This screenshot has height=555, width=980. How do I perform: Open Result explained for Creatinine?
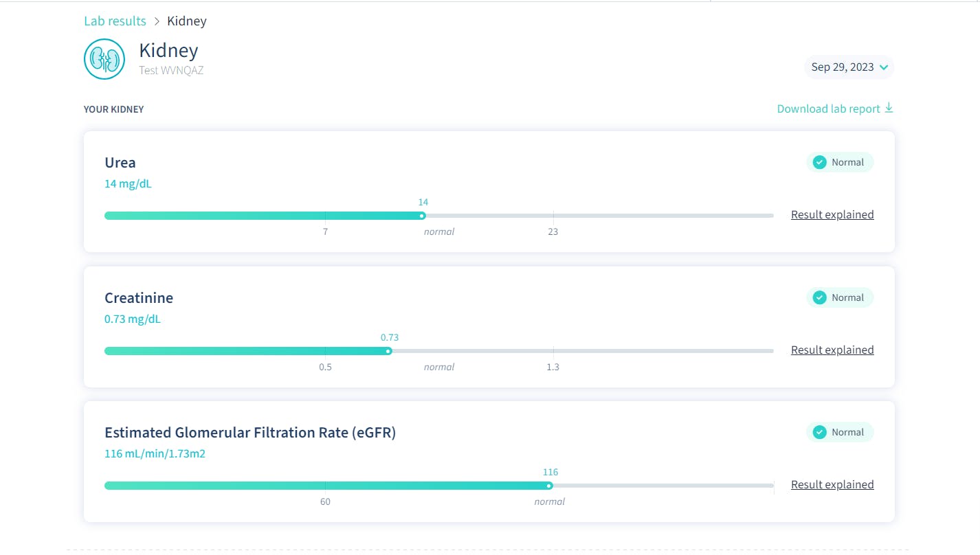coord(832,350)
